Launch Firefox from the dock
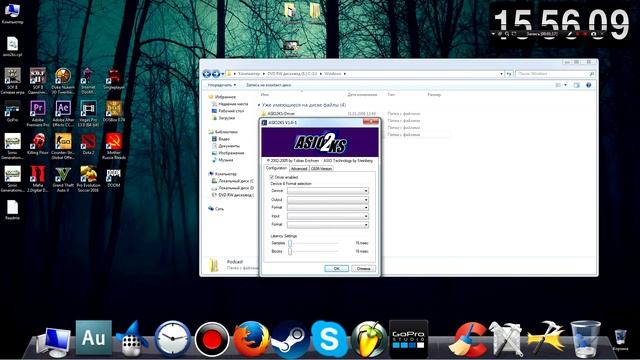Screen dimensions: 640x360 tap(251, 339)
